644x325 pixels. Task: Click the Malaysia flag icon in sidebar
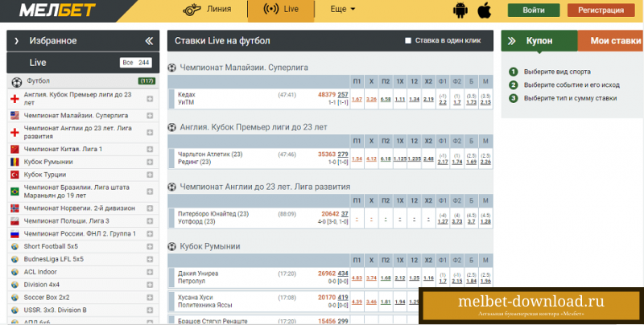(x=14, y=115)
